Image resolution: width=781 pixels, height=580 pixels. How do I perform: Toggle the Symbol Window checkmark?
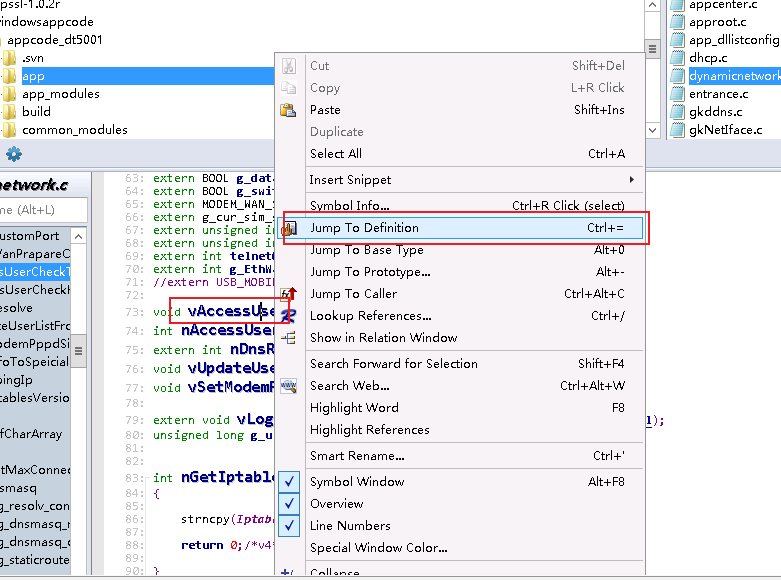[289, 482]
